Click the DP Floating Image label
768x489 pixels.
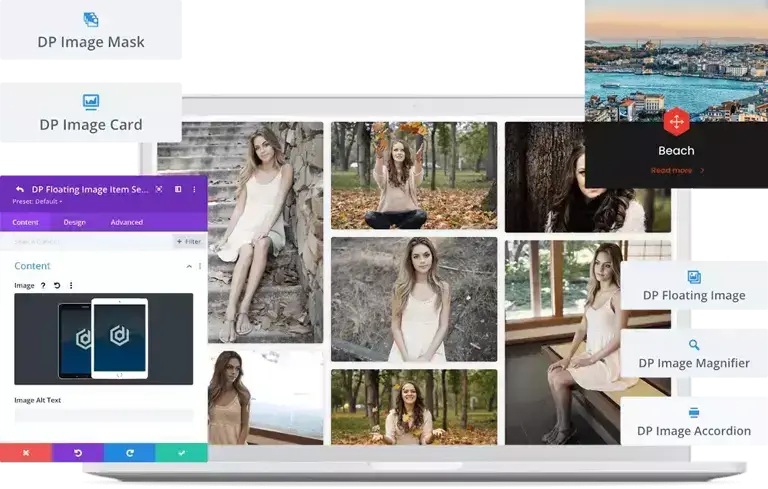[x=694, y=295]
